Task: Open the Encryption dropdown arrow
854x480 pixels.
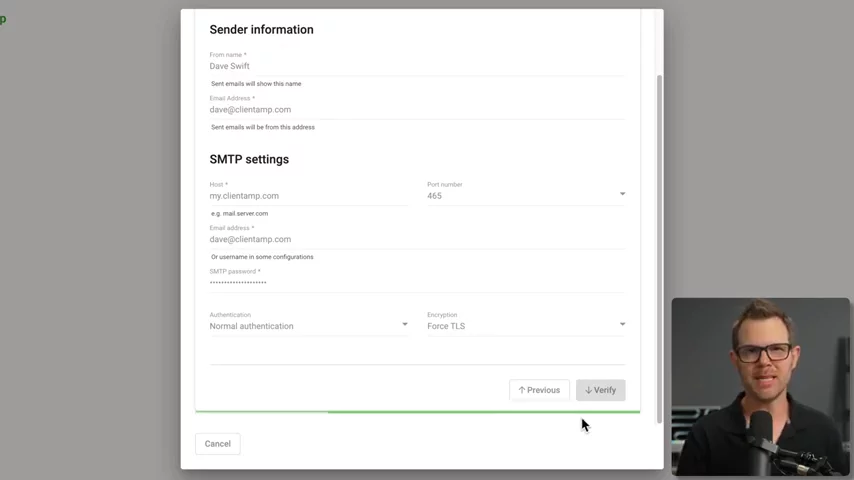Action: 622,324
